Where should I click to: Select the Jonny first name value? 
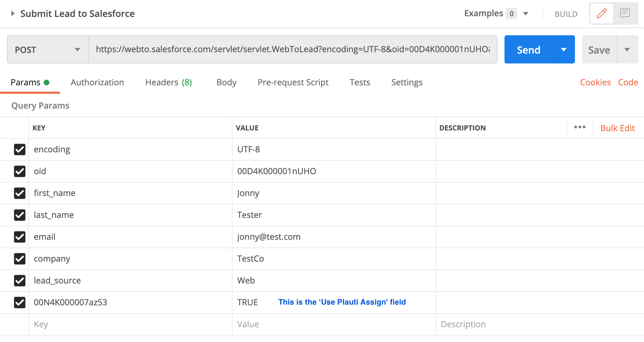(x=334, y=193)
